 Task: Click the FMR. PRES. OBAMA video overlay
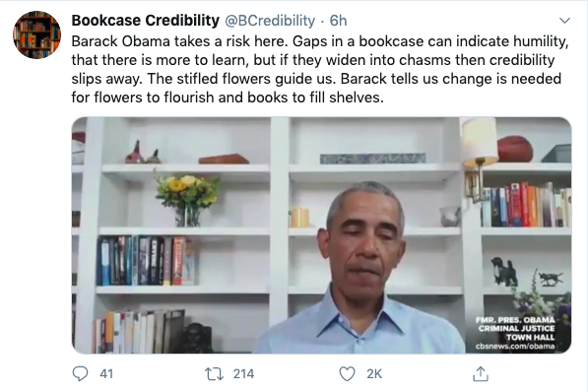515,320
